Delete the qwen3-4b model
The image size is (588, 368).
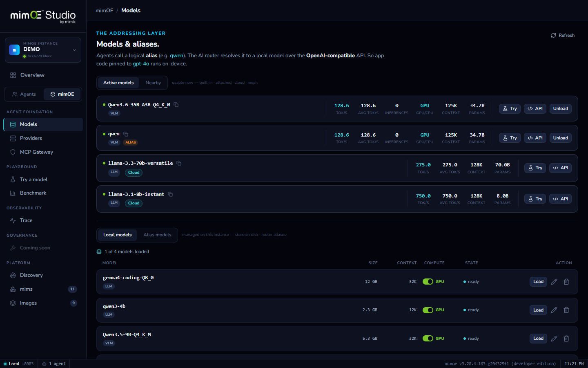(x=566, y=310)
